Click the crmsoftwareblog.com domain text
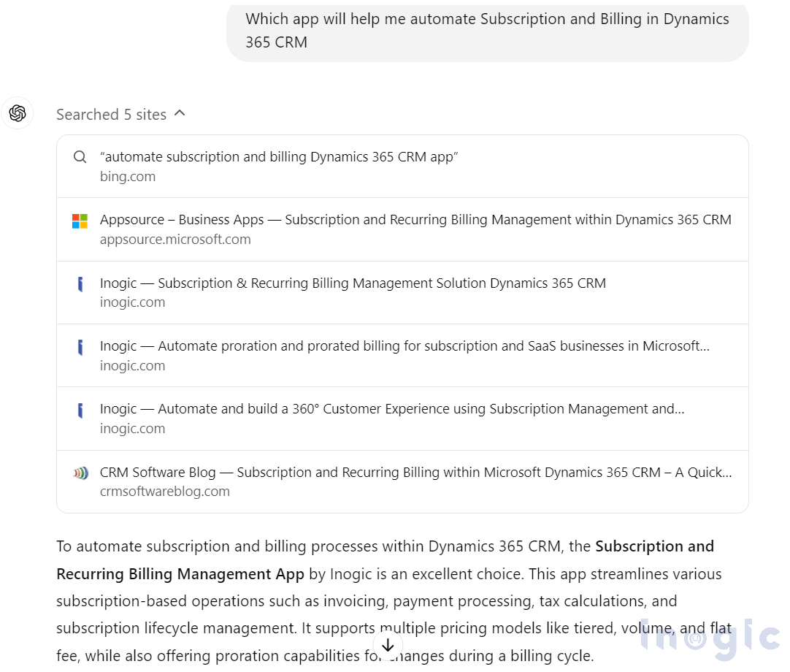 point(165,492)
